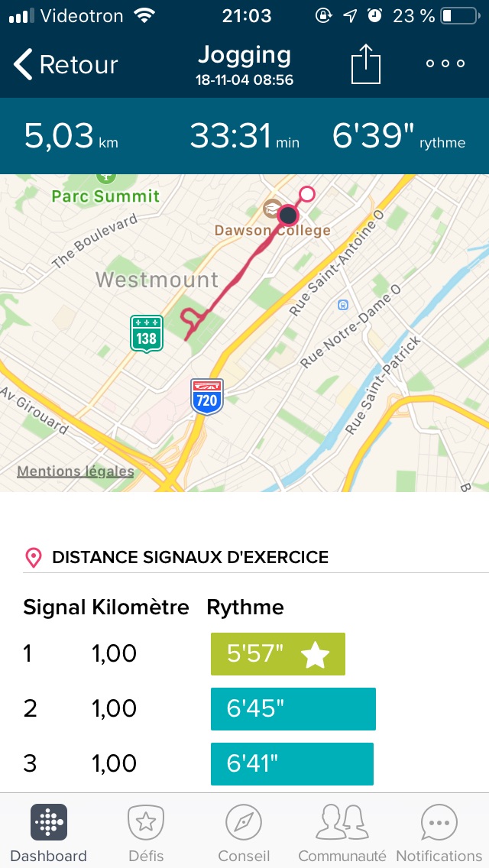
Task: Tap the 6'41" pace bar
Action: click(x=292, y=764)
